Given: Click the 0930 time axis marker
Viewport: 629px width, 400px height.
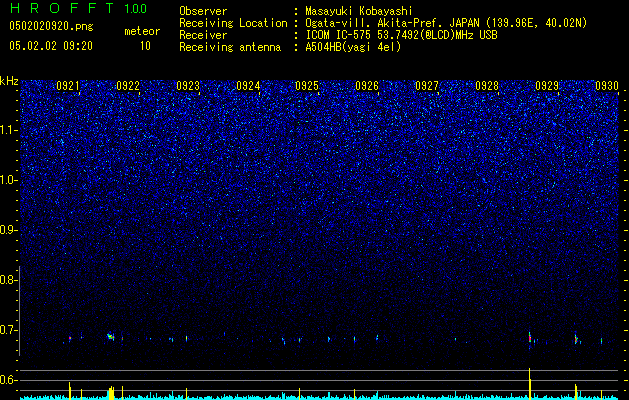Looking at the screenshot, I should tap(607, 85).
